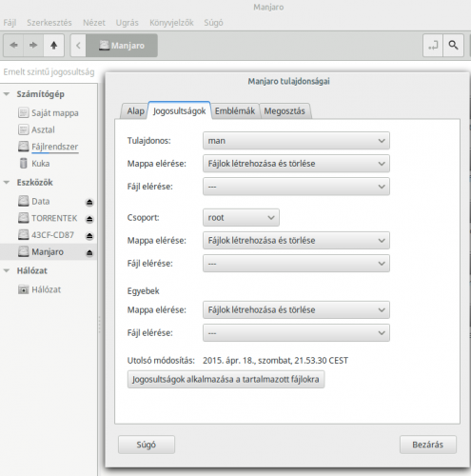This screenshot has width=471, height=476.
Task: Click the Manjaro path bar button
Action: [x=122, y=46]
